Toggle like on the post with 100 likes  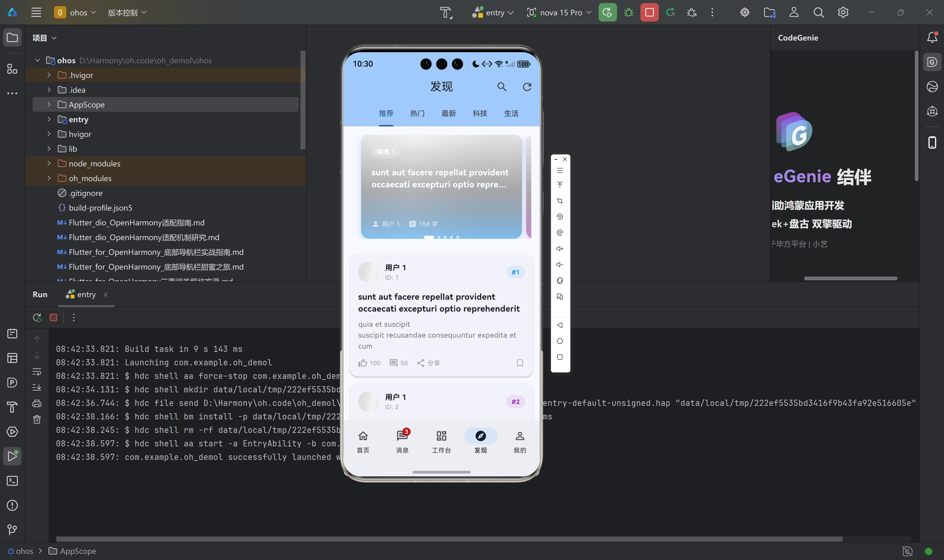[363, 363]
